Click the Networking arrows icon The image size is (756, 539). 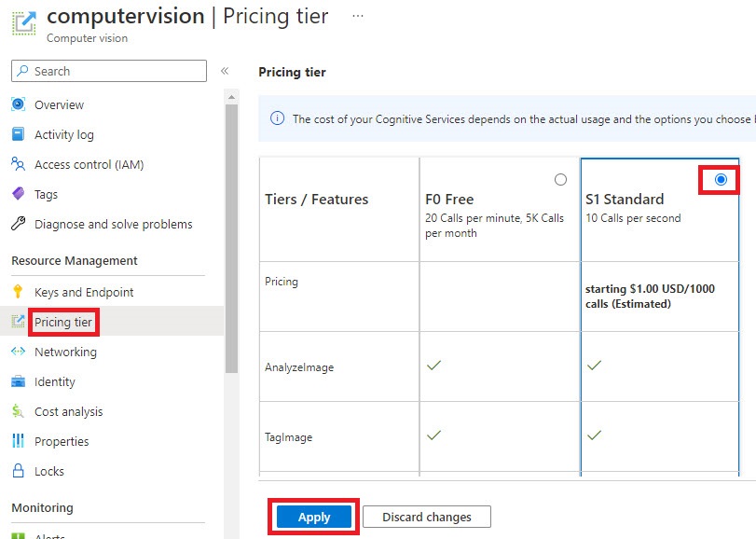coord(19,352)
